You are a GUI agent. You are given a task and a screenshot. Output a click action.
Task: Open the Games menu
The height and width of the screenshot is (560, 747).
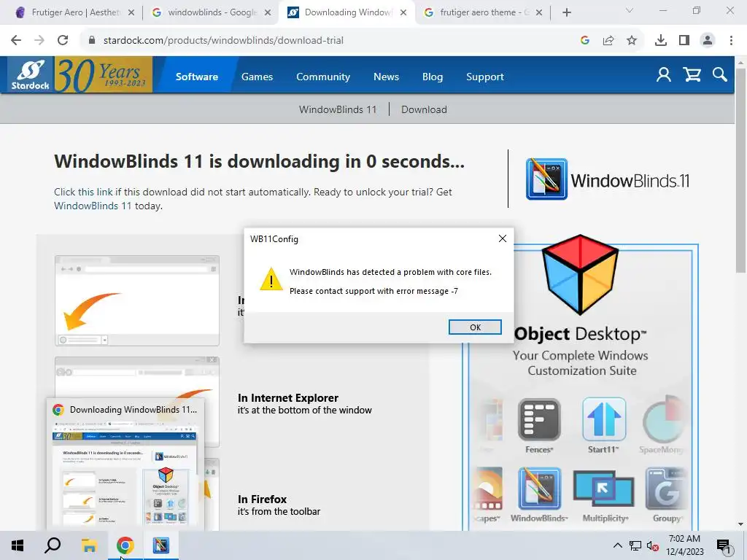click(x=257, y=77)
